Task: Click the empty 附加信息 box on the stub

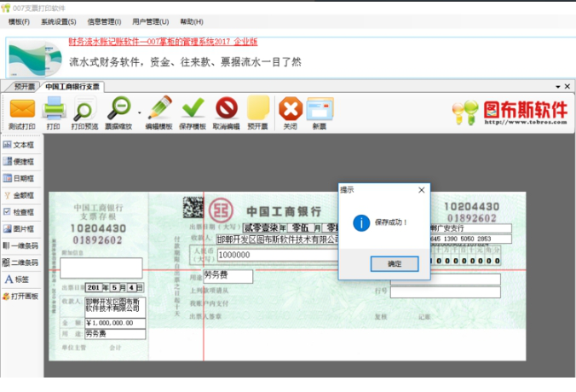Action: tap(101, 268)
